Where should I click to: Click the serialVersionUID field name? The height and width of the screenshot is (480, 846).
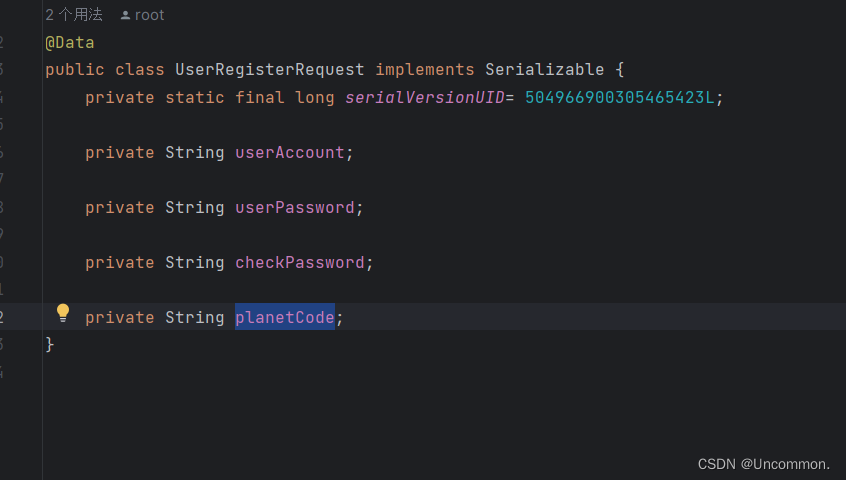tap(425, 98)
